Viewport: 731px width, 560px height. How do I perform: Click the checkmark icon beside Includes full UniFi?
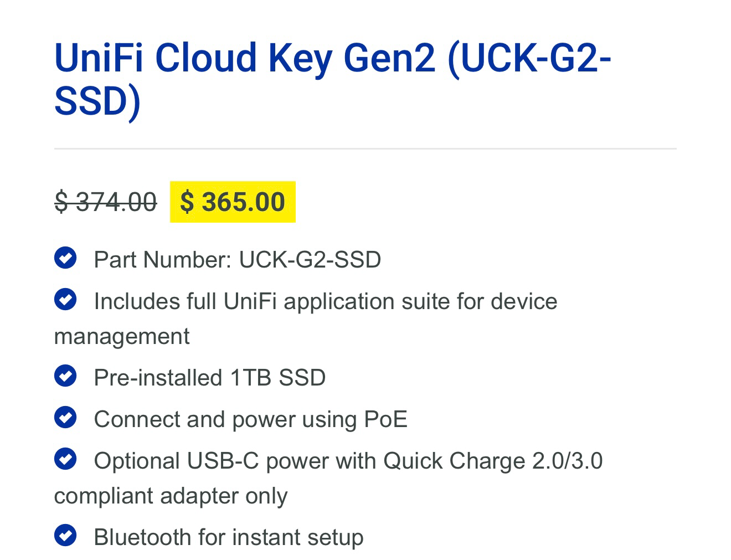65,300
